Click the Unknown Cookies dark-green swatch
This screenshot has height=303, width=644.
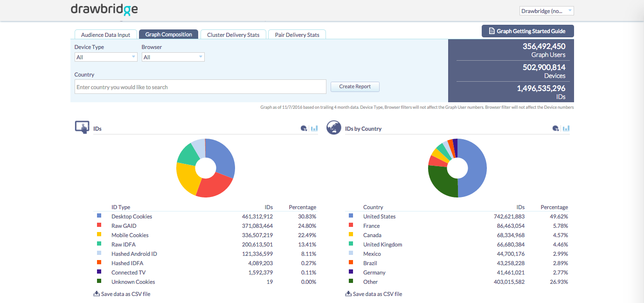click(99, 281)
